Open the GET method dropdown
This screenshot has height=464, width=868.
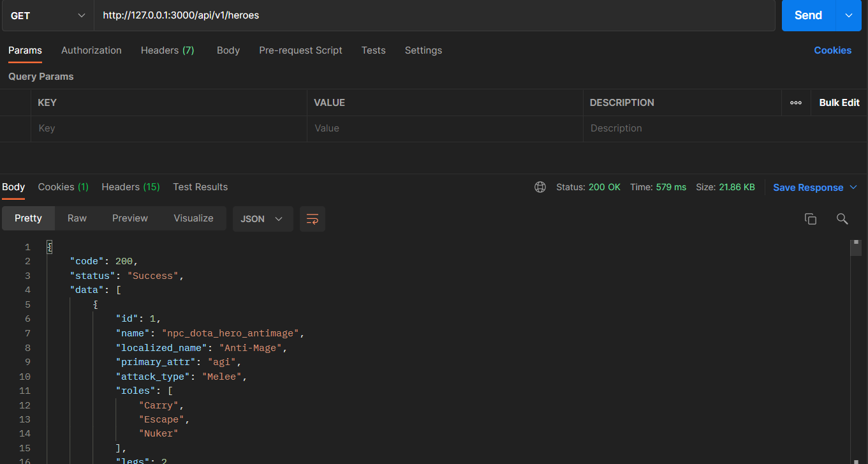point(48,15)
